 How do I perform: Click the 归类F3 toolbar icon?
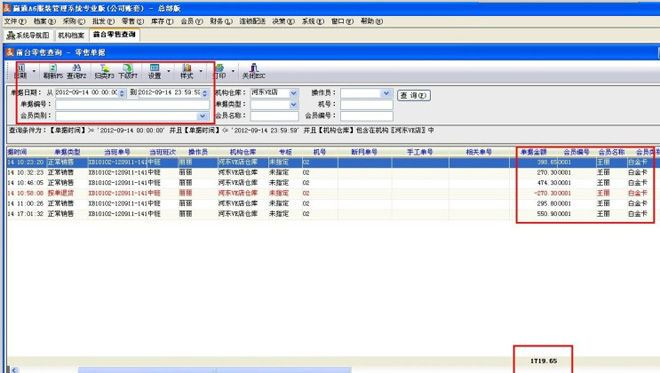coord(104,71)
